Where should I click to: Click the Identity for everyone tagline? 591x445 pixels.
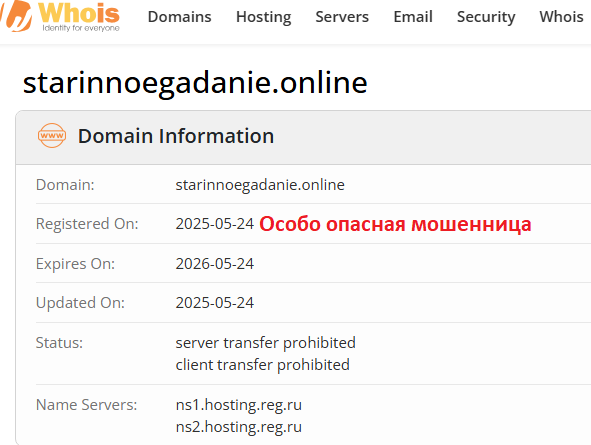[81, 28]
